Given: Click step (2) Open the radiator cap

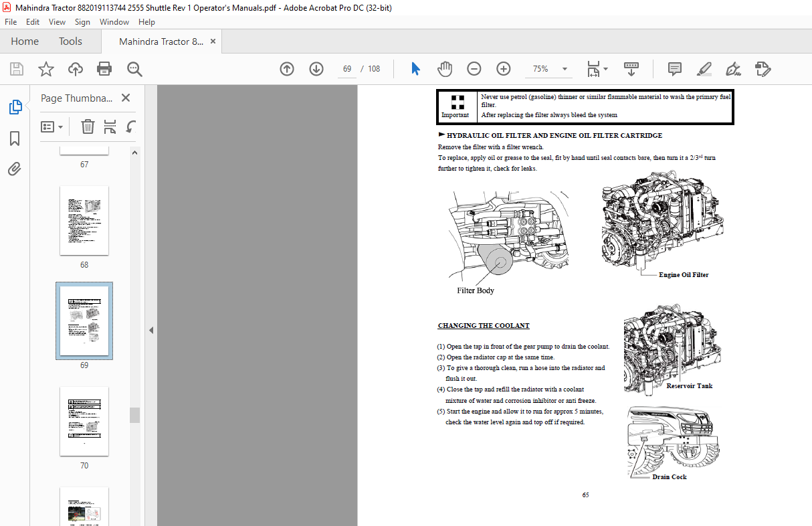Looking at the screenshot, I should (496, 357).
